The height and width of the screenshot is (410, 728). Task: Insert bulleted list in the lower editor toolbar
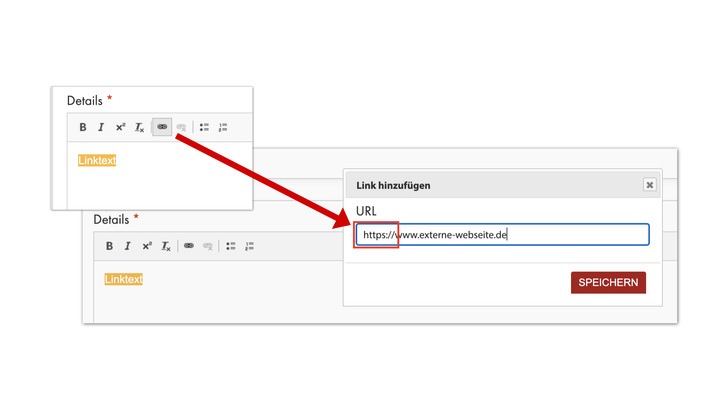[x=230, y=246]
